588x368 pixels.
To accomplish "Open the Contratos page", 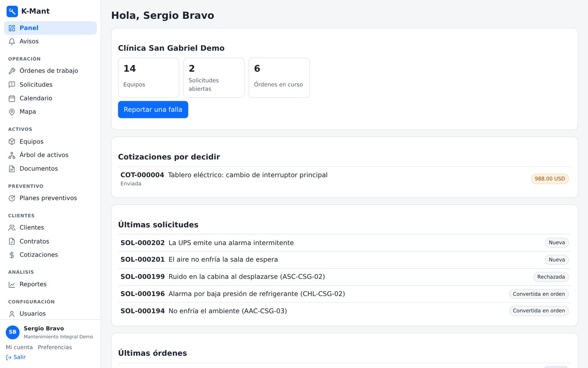I will click(50, 241).
